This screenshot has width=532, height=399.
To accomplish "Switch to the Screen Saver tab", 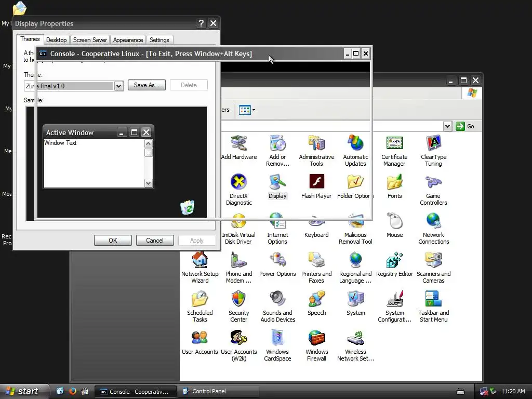I will 90,40.
